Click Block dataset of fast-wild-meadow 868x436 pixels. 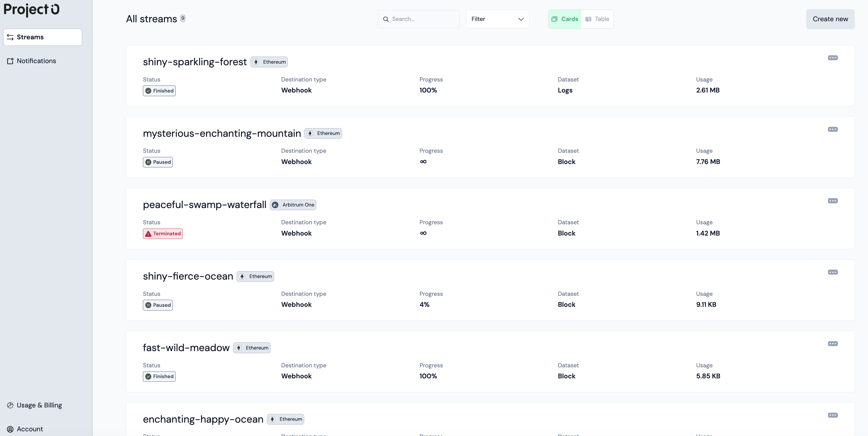(566, 376)
